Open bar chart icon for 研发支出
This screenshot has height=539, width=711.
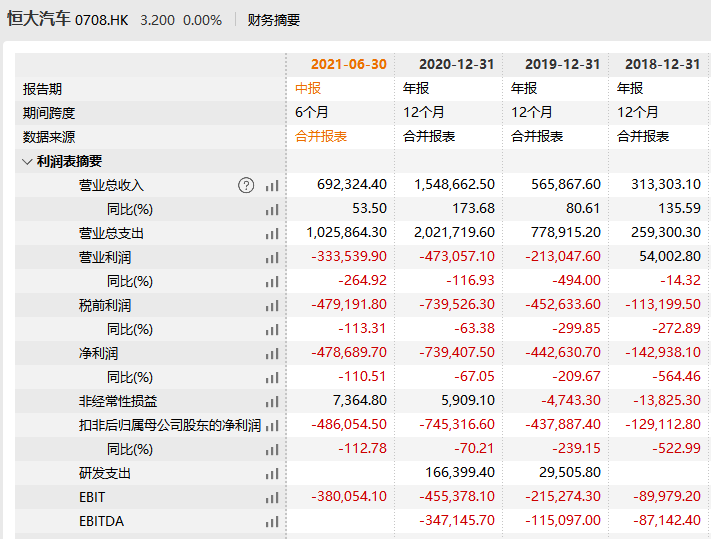(272, 474)
